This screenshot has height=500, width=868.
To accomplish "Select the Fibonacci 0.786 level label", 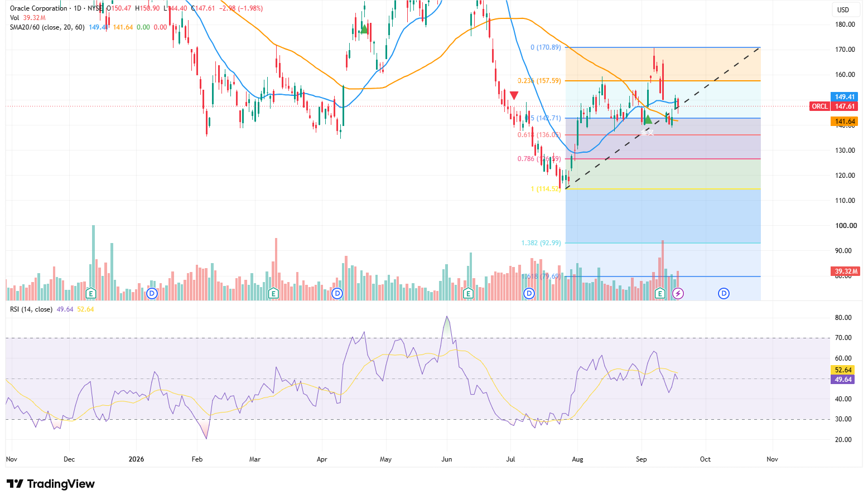I will click(539, 159).
